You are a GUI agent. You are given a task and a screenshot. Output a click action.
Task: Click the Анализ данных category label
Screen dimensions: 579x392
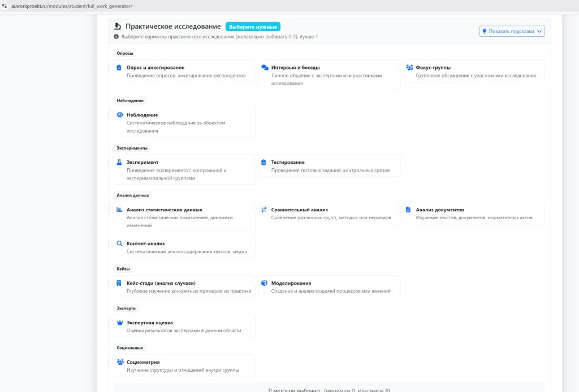coord(132,195)
